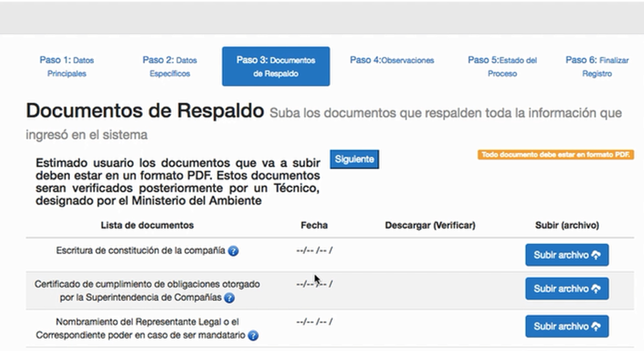Image resolution: width=644 pixels, height=351 pixels.
Task: Click help icon beside Escritura de constitución
Action: point(233,251)
